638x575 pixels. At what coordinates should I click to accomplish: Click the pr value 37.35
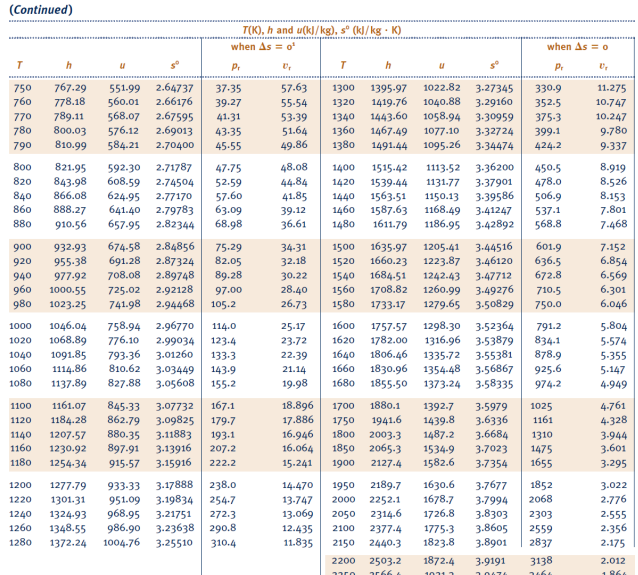228,87
